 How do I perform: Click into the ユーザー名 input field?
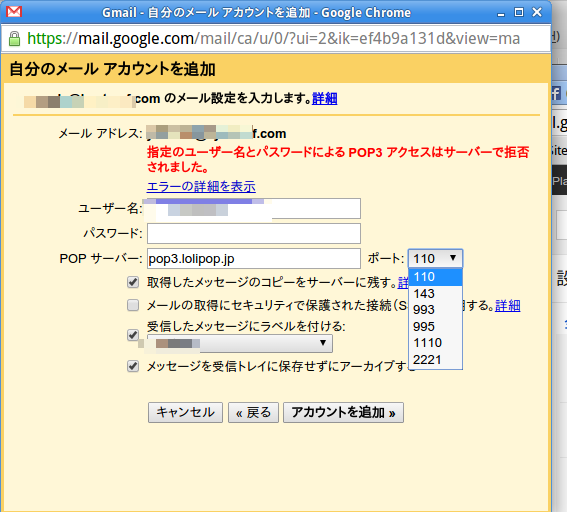[253, 209]
